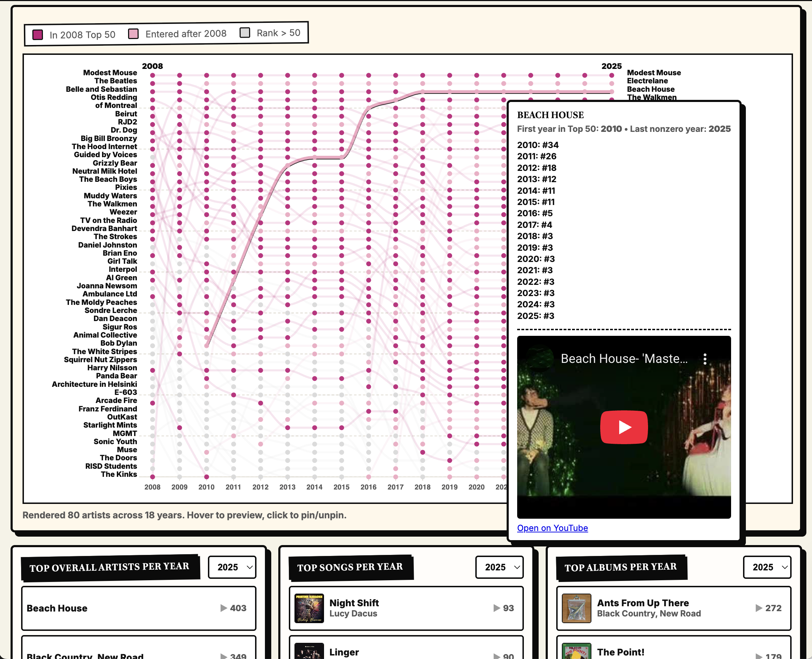Select Modest Mouse label on left axis
The width and height of the screenshot is (812, 659).
click(x=110, y=72)
